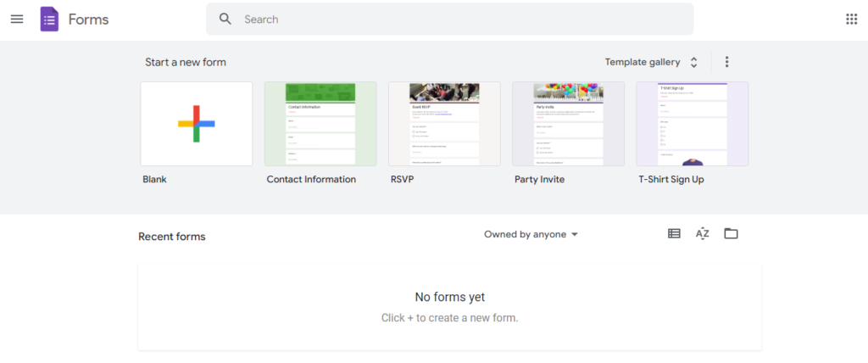Viewport: 868px width, 363px height.
Task: Switch to list view icon
Action: tap(674, 234)
